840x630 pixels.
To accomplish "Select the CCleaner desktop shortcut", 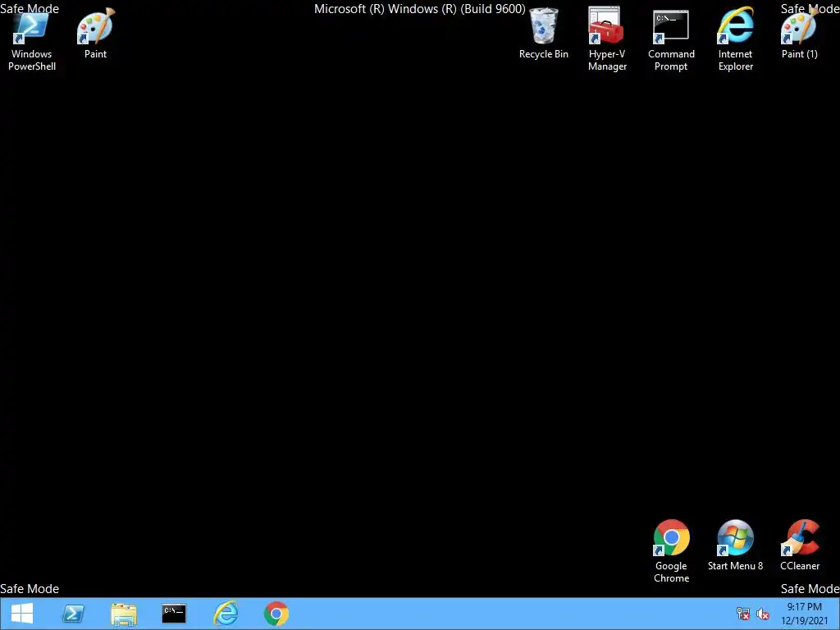I will 799,546.
